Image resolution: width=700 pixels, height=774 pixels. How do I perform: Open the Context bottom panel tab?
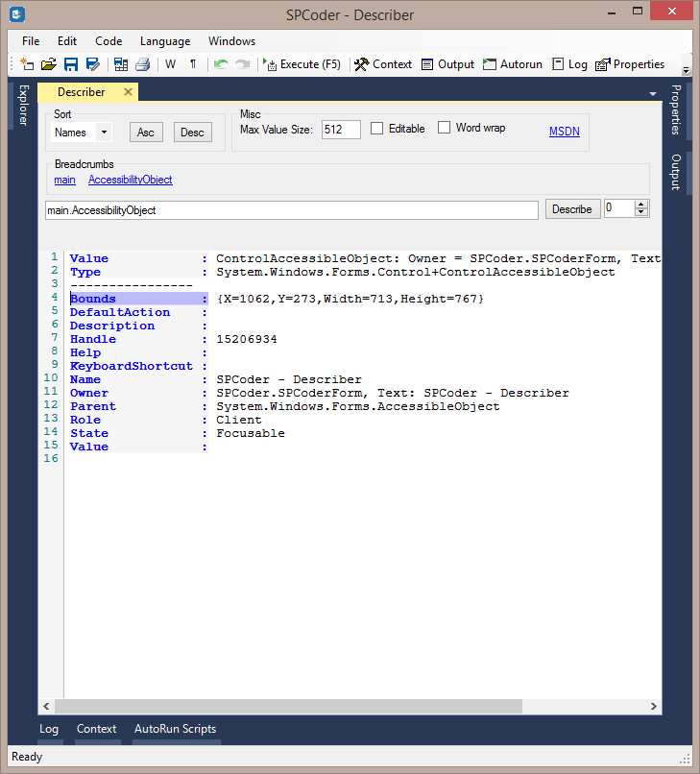[97, 729]
